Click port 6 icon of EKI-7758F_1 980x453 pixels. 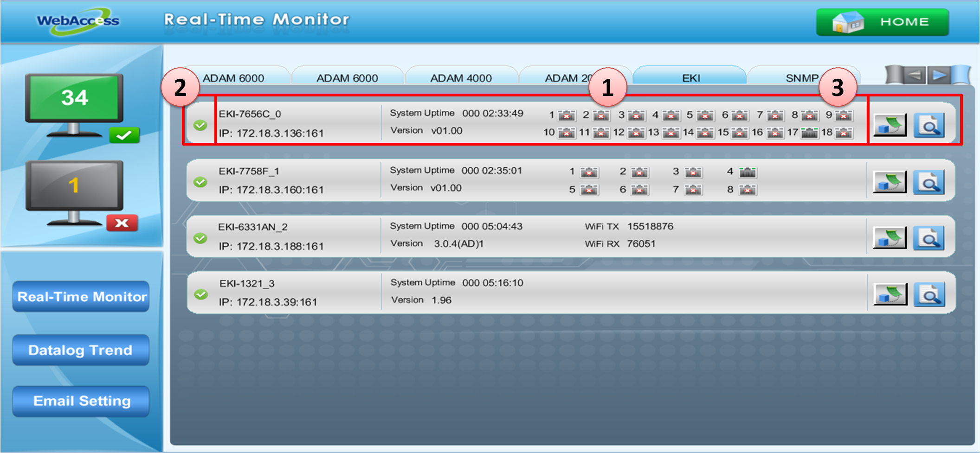coord(639,190)
